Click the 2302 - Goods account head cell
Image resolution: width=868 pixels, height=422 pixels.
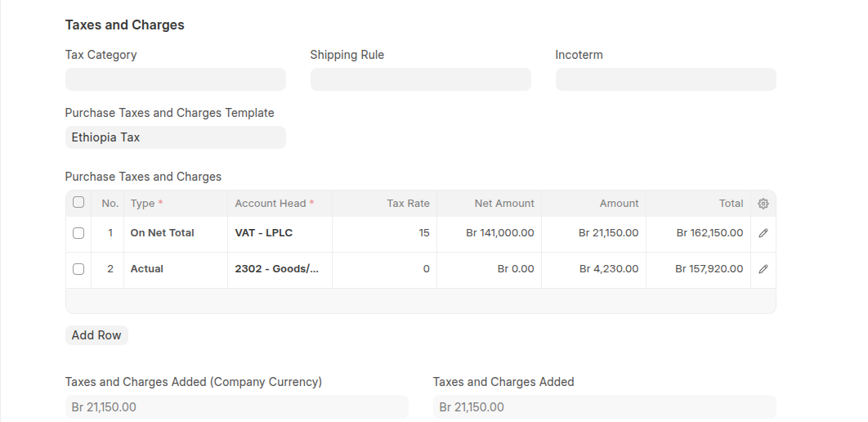(x=280, y=269)
